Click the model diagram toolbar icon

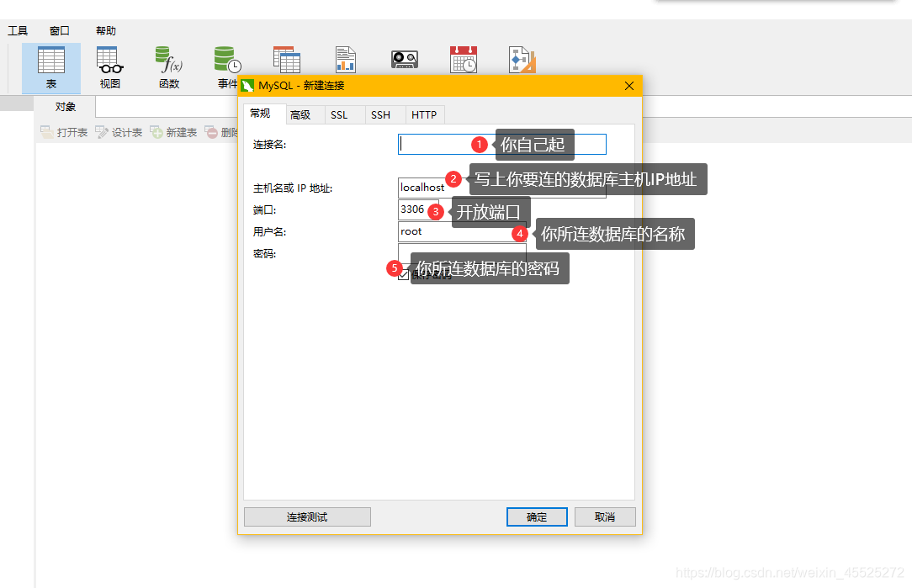coord(522,60)
